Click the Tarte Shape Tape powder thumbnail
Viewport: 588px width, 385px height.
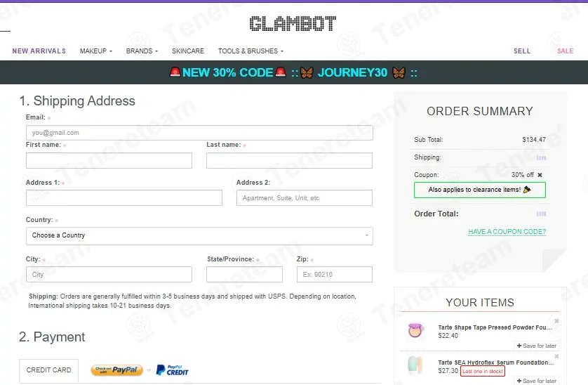[415, 331]
